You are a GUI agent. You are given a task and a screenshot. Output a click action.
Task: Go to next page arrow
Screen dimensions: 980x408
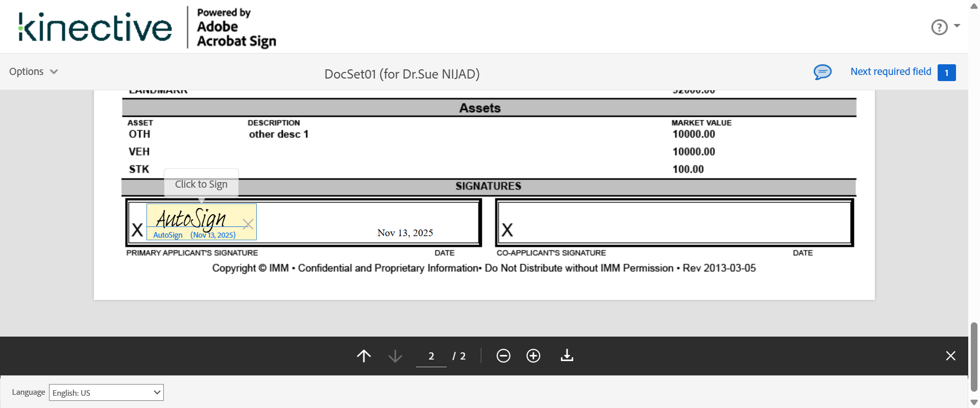point(395,355)
